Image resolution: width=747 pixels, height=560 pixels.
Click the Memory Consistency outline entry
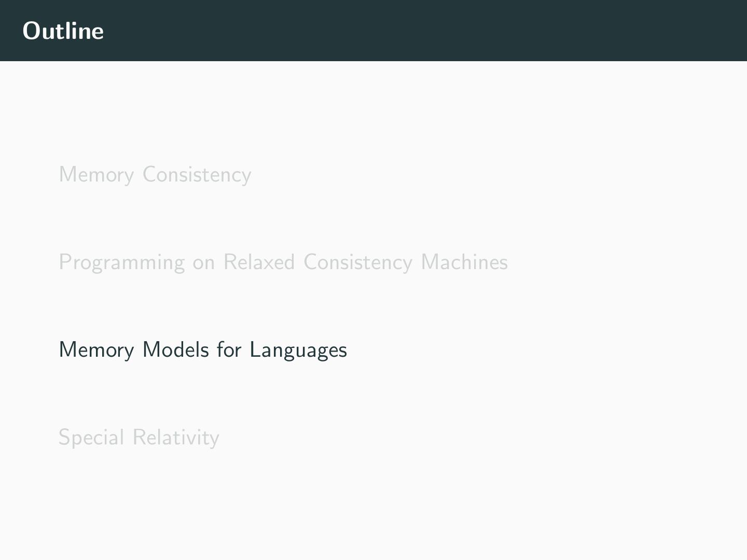(x=155, y=175)
